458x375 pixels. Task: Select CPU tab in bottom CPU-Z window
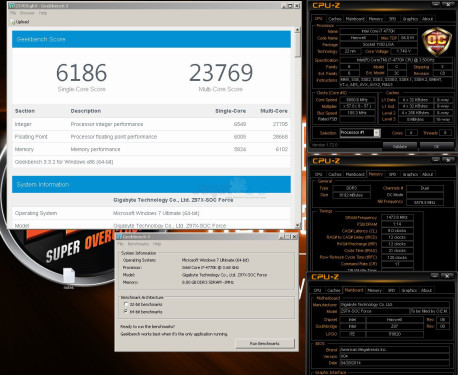click(317, 290)
